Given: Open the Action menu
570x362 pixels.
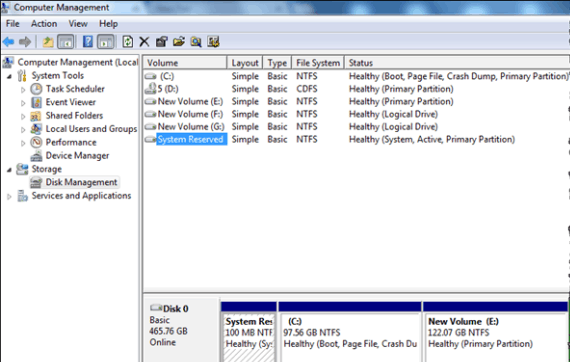Looking at the screenshot, I should [x=44, y=24].
